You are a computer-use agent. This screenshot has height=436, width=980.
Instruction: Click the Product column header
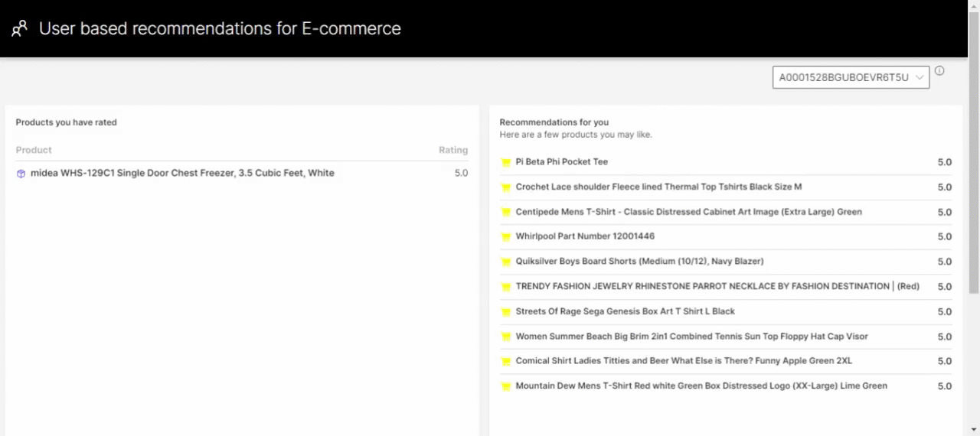34,150
